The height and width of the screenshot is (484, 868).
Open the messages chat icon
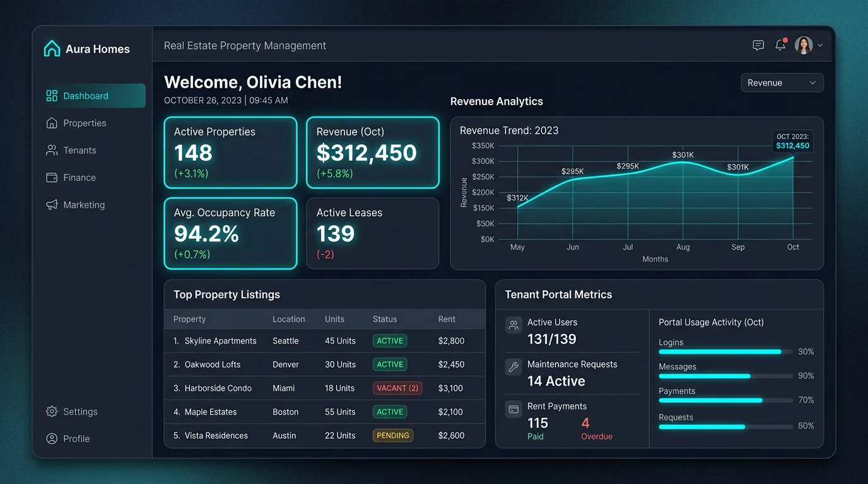tap(758, 45)
